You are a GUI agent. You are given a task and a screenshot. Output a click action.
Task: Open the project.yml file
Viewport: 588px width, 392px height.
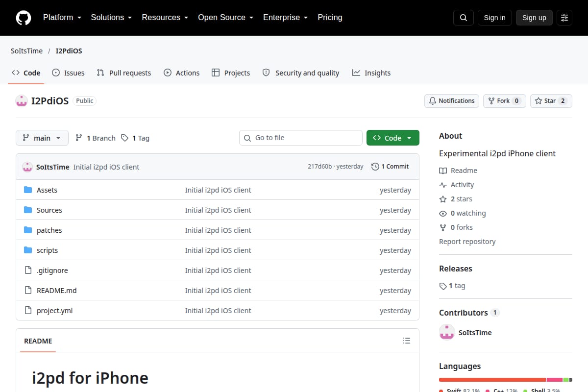pos(55,311)
